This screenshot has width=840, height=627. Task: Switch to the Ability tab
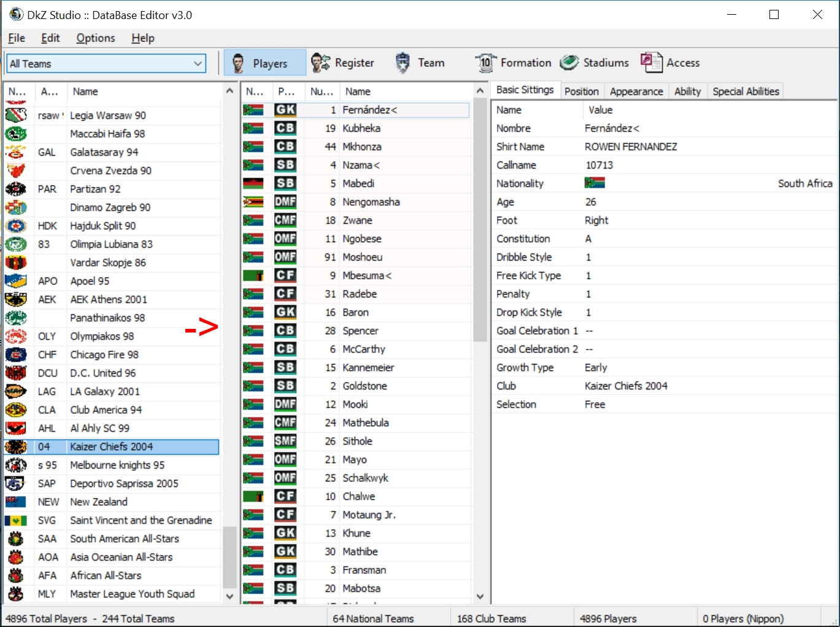(x=687, y=91)
